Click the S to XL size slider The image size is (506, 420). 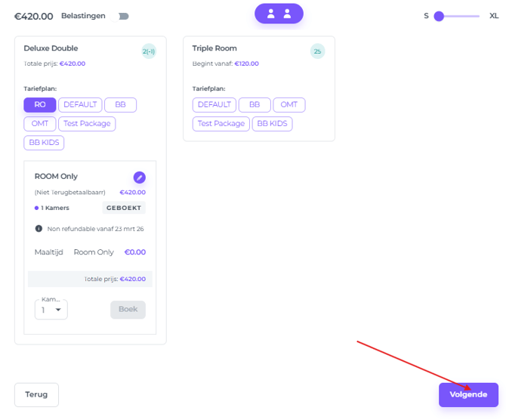pos(456,16)
